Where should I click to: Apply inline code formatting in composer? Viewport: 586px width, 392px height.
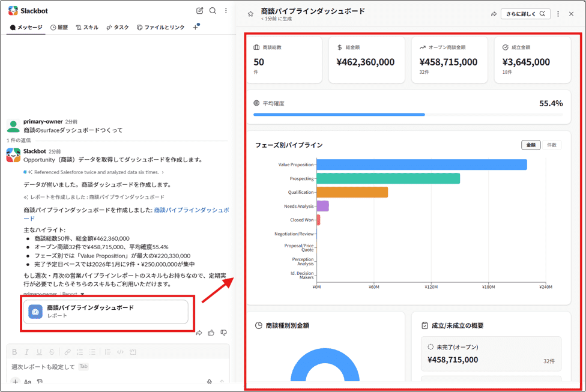(120, 352)
